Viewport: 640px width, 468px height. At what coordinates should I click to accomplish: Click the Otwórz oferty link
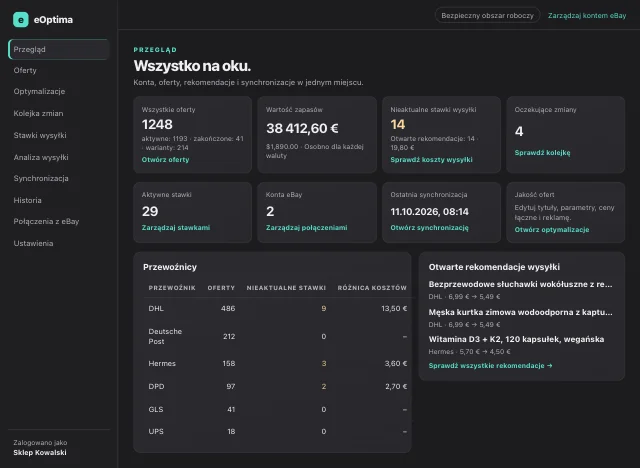[165, 160]
